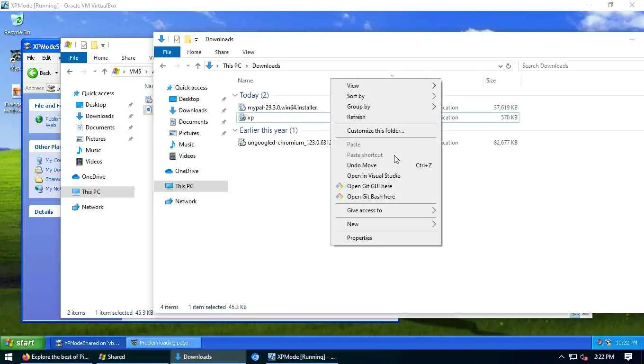Open Quick Access Toolbar dropdown in VM5 title bar
This screenshot has width=644, height=364.
(103, 45)
